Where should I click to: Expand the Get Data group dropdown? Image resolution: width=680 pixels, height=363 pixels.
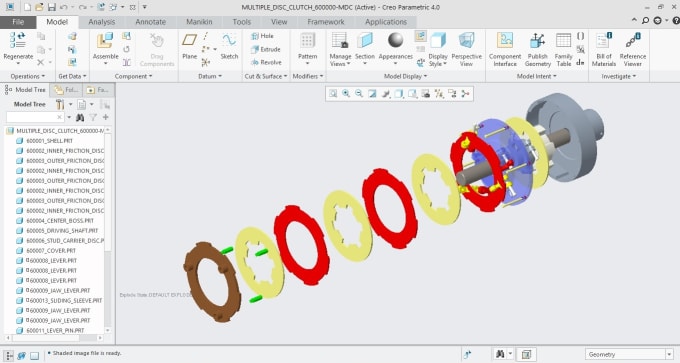pos(72,76)
